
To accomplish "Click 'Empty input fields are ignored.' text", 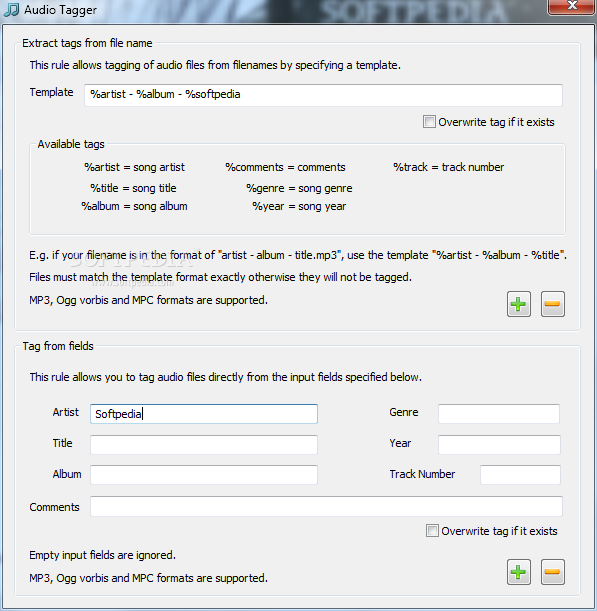I will [102, 555].
